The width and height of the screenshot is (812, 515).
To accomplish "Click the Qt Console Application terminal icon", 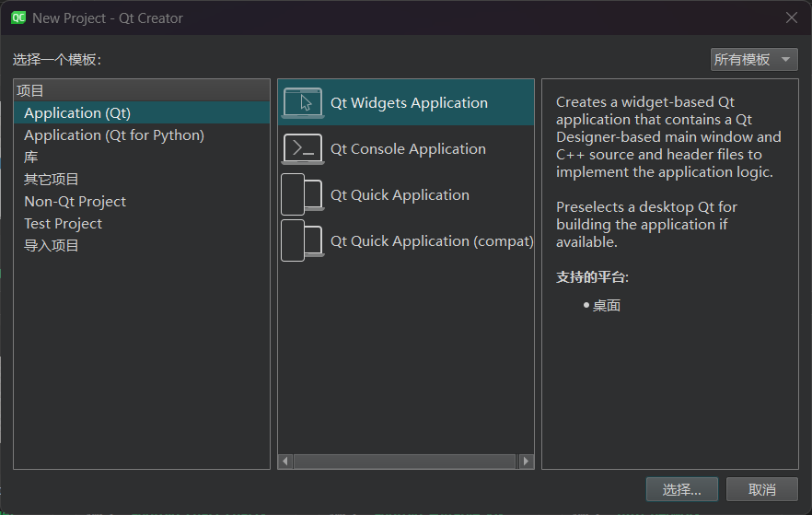I will click(303, 148).
